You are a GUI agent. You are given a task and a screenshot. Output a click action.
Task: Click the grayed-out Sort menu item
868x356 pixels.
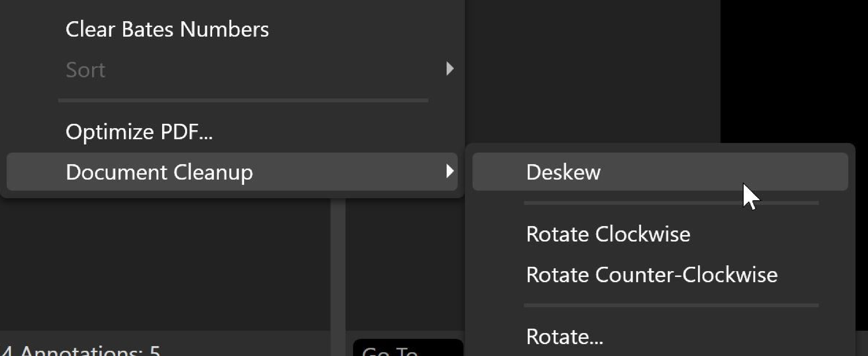tap(86, 70)
